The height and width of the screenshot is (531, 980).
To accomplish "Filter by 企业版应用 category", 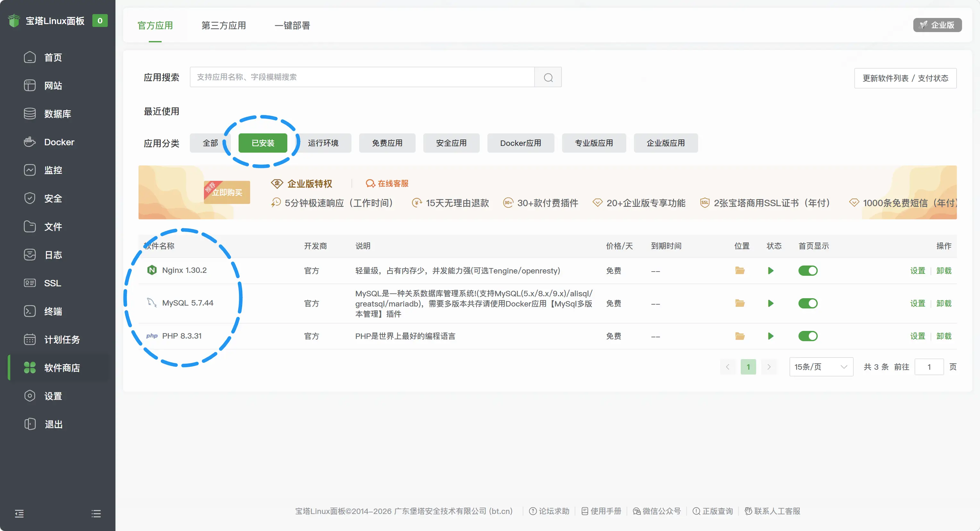I will coord(666,143).
